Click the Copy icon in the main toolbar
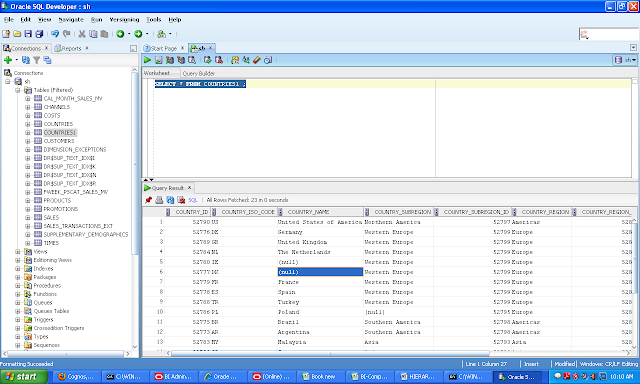640x384 pixels. 93,34
